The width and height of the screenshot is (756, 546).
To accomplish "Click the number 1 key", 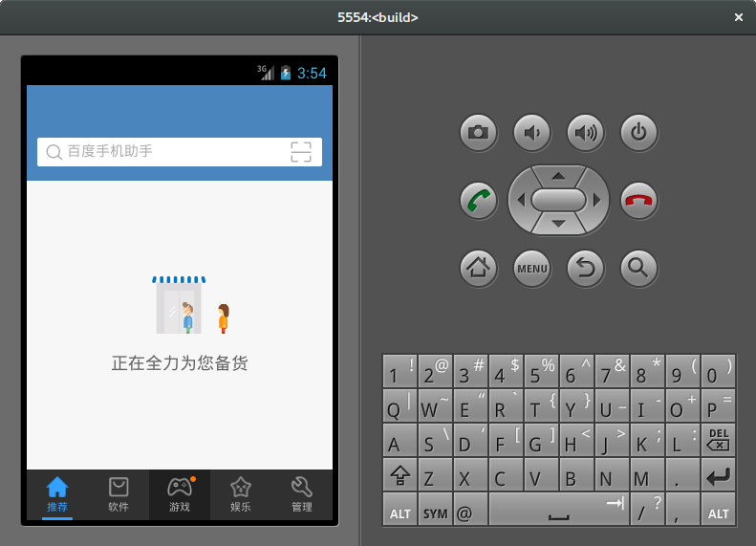I will click(x=400, y=371).
